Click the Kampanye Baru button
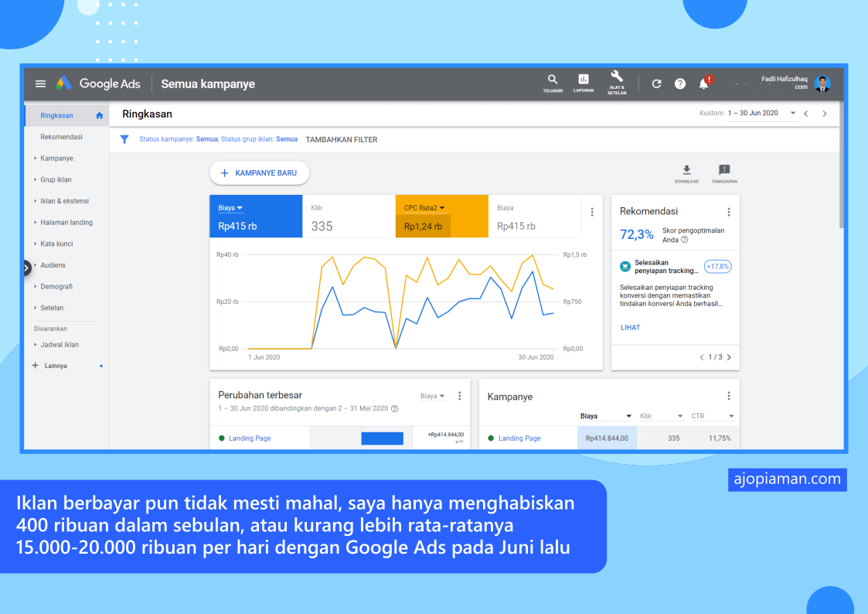Viewport: 868px width, 614px height. (259, 172)
